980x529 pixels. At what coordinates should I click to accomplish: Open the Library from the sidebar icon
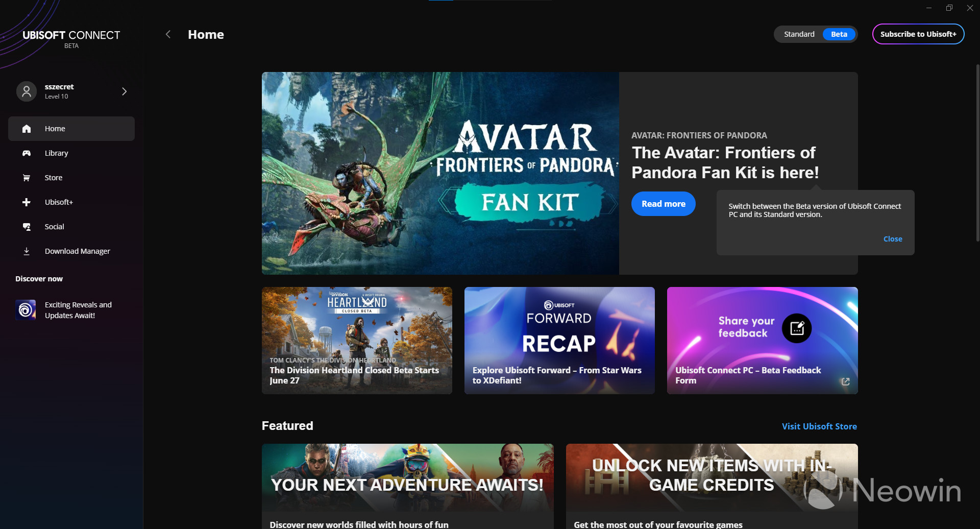click(x=26, y=153)
